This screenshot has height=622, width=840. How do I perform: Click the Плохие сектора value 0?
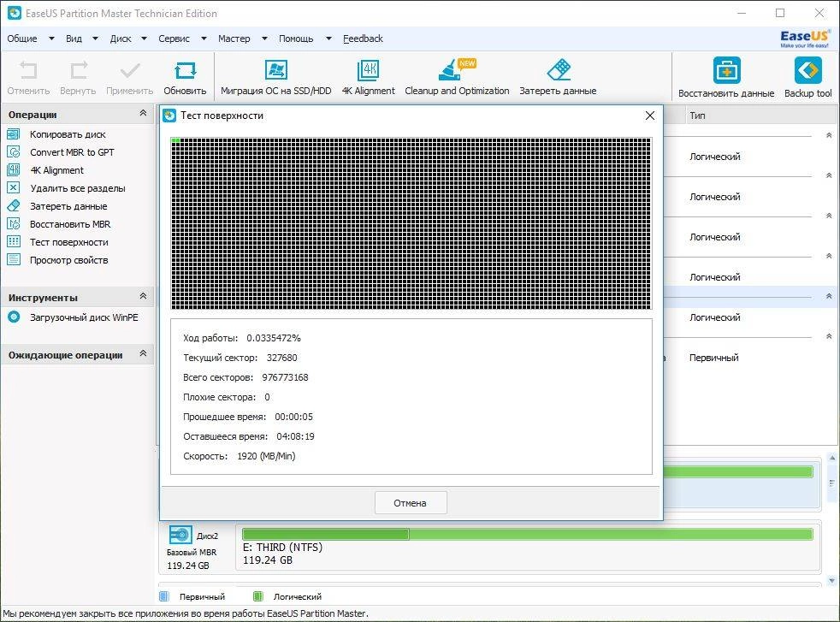267,398
